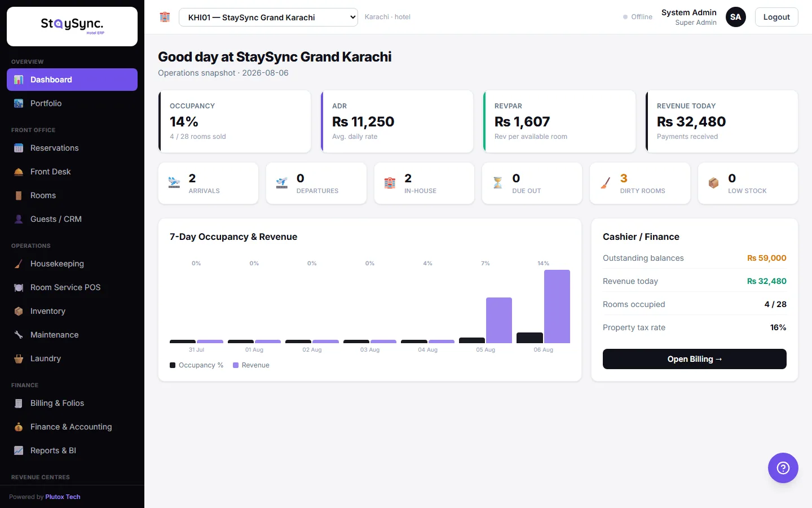The width and height of the screenshot is (812, 508).
Task: Click the Open Billing button
Action: pyautogui.click(x=694, y=359)
